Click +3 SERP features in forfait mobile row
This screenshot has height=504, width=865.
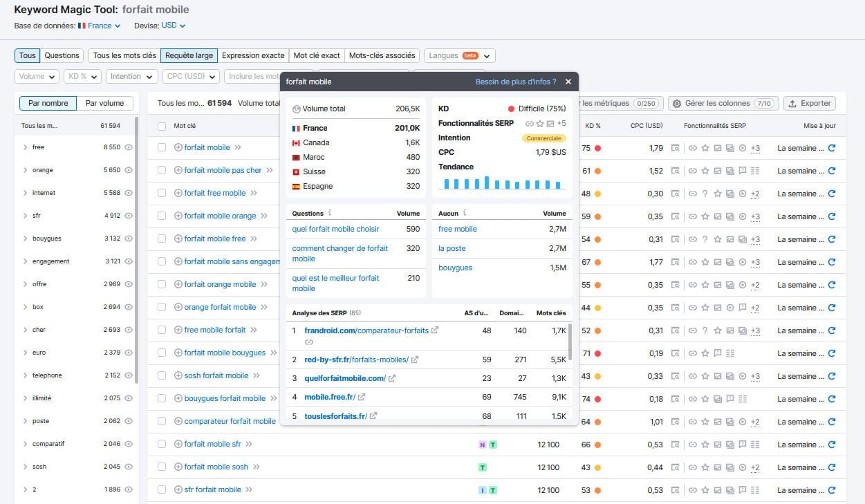[x=755, y=148]
